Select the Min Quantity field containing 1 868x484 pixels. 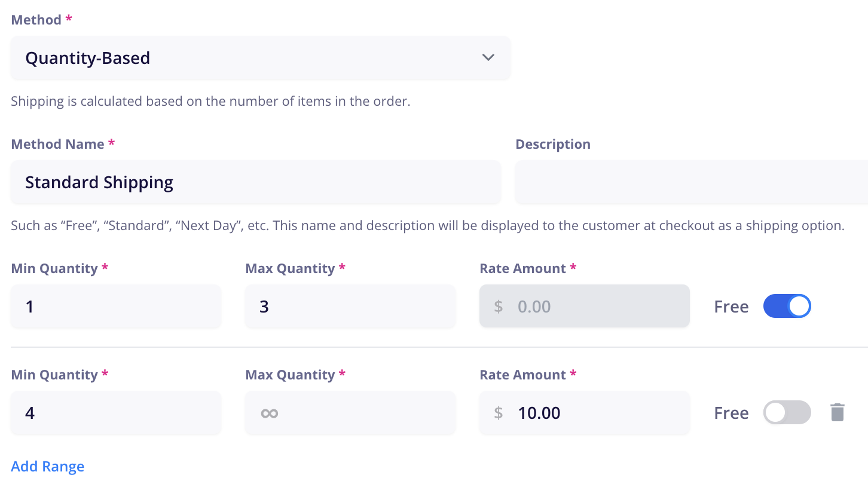pos(116,307)
